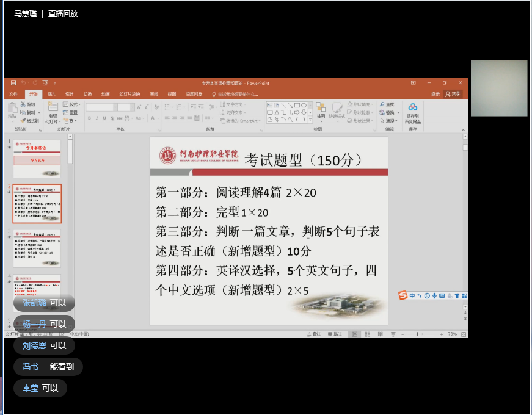Viewport: 532px width, 415px height.
Task: Click the fit slide to window icon
Action: click(x=464, y=334)
